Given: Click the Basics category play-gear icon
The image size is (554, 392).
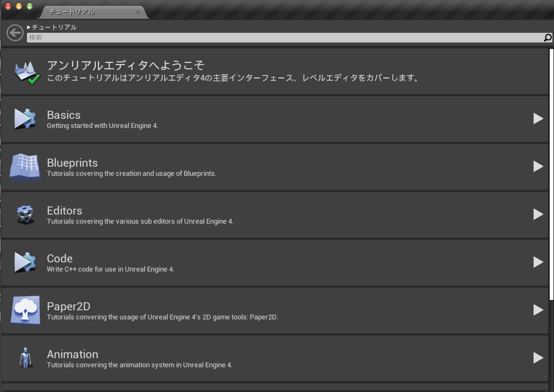Looking at the screenshot, I should [25, 119].
